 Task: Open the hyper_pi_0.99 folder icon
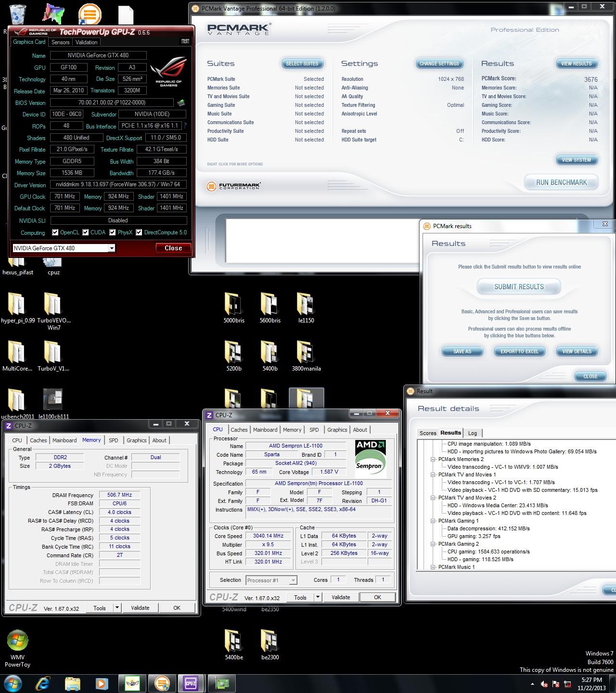[17, 305]
